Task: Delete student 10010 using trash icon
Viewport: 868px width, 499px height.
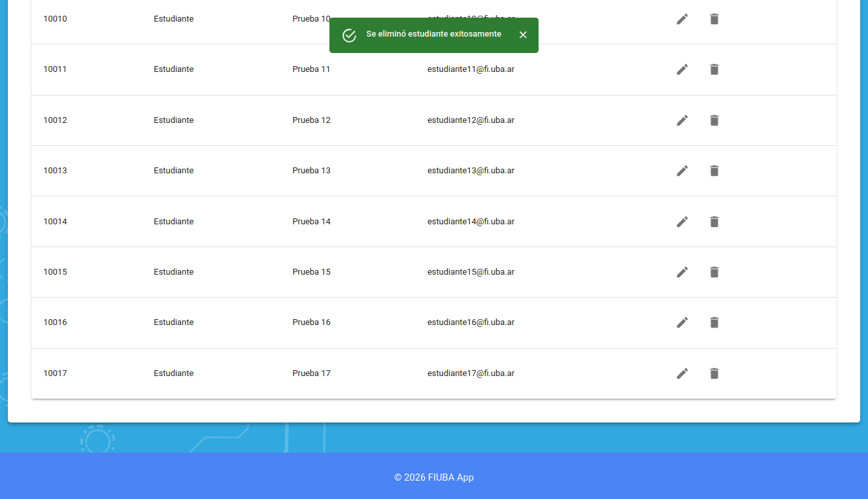Action: tap(714, 19)
